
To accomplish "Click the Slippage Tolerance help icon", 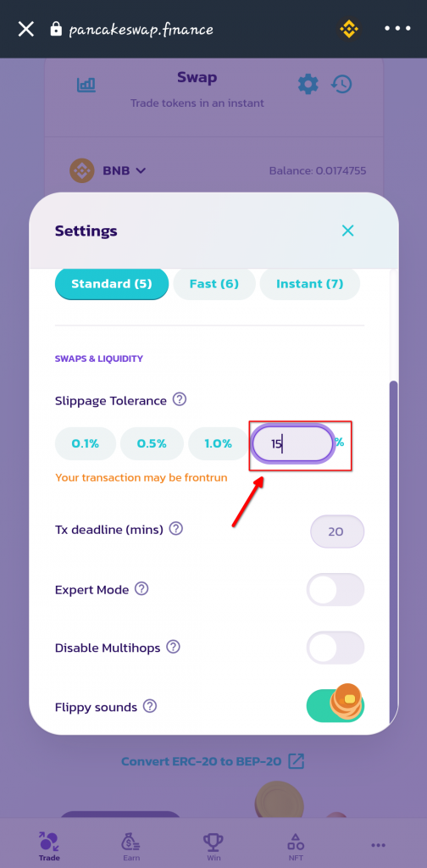I will 180,399.
